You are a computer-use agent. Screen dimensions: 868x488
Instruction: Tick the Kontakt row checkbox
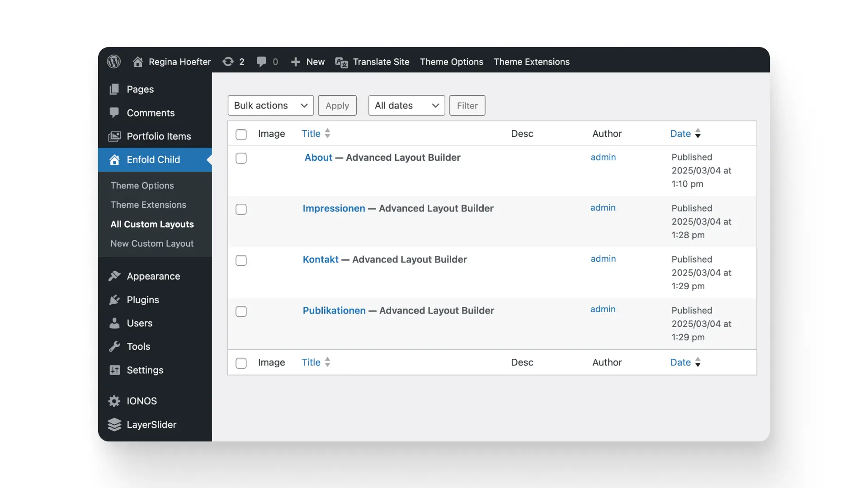(x=241, y=260)
